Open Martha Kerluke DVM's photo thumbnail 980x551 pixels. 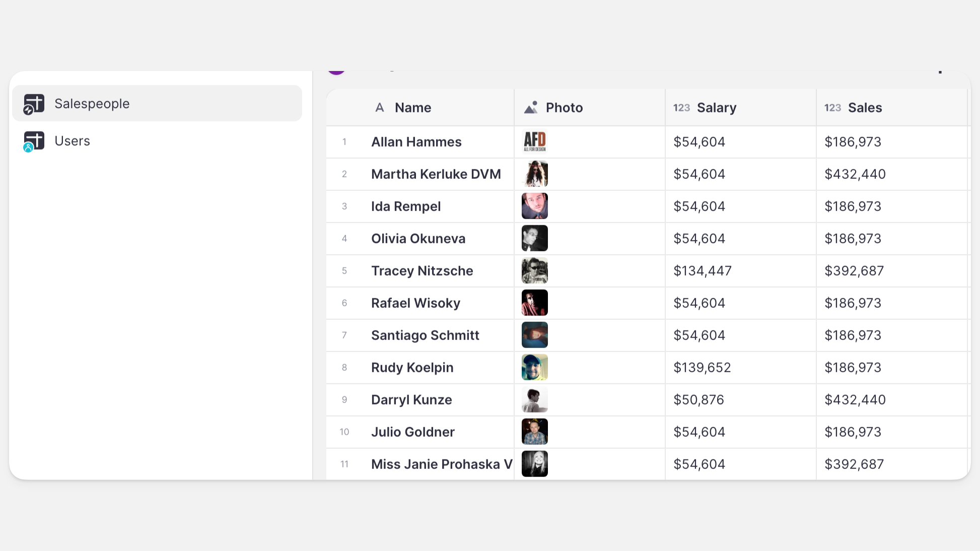[534, 174]
